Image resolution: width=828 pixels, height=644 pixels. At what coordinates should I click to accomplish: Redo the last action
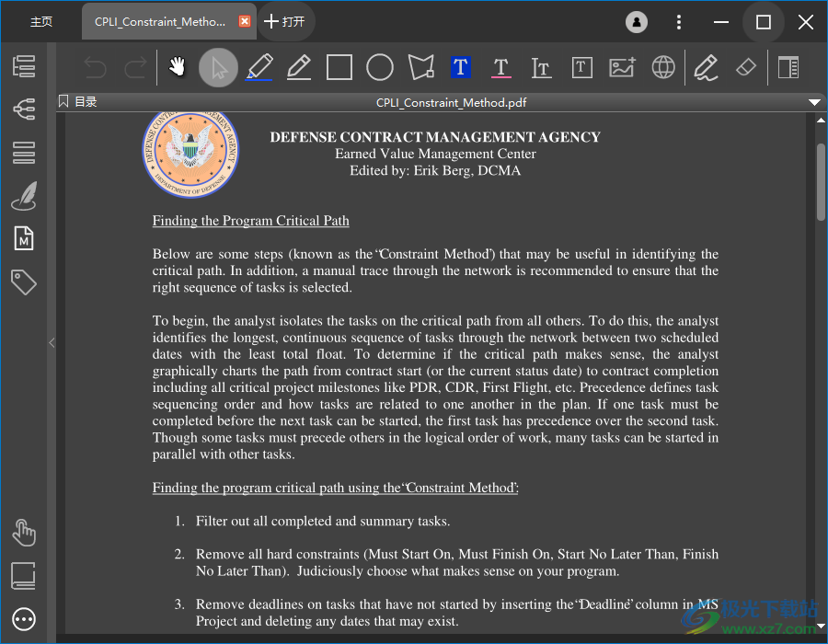pyautogui.click(x=135, y=68)
